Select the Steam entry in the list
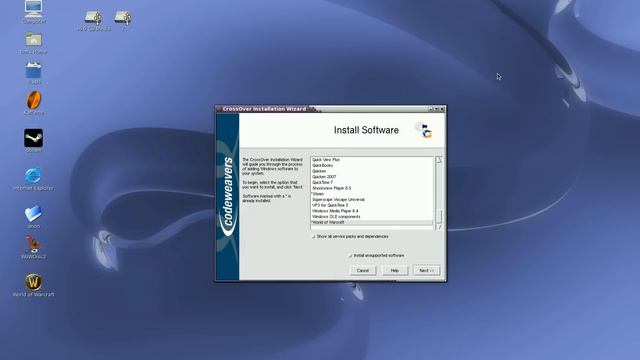Screen dimensions: 640x360 pyautogui.click(x=371, y=194)
